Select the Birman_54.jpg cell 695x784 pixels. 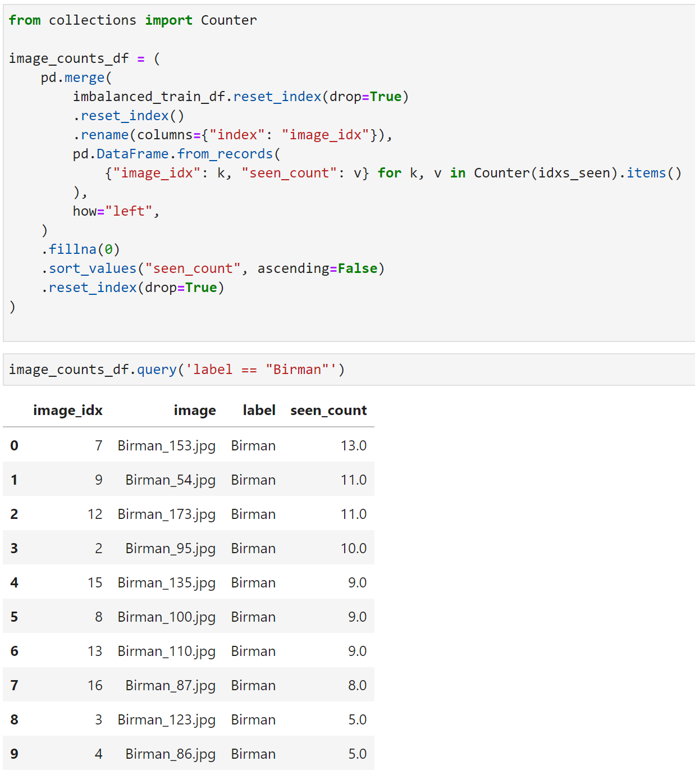click(x=170, y=480)
